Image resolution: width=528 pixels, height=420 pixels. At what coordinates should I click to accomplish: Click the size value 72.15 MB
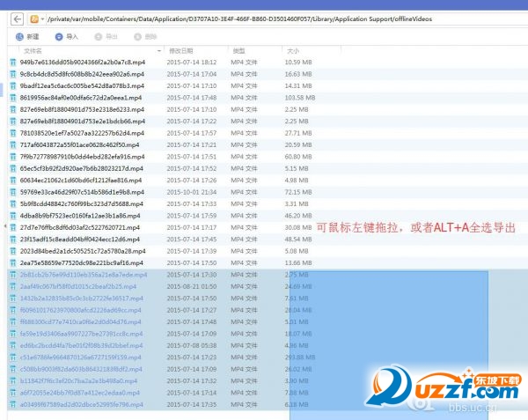tap(298, 192)
